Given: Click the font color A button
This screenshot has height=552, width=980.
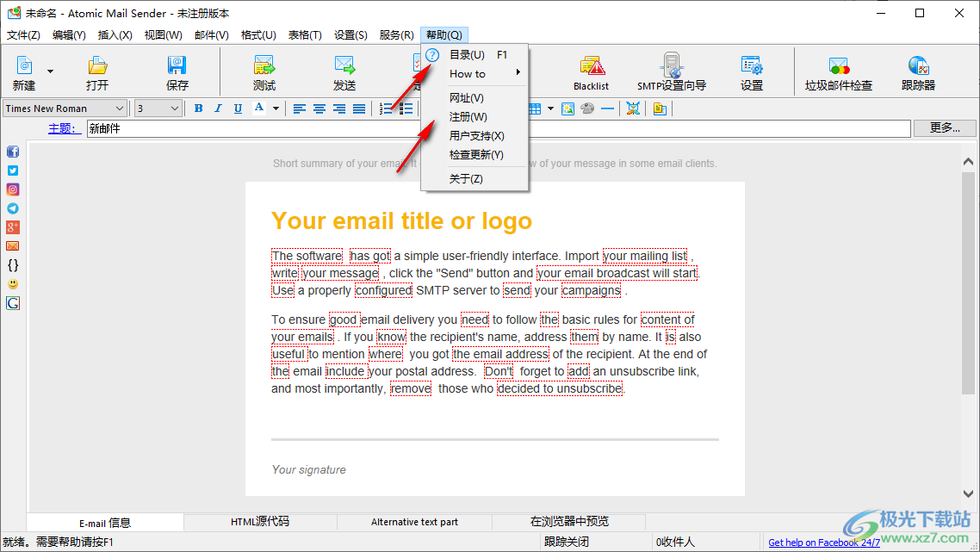Looking at the screenshot, I should pyautogui.click(x=258, y=109).
